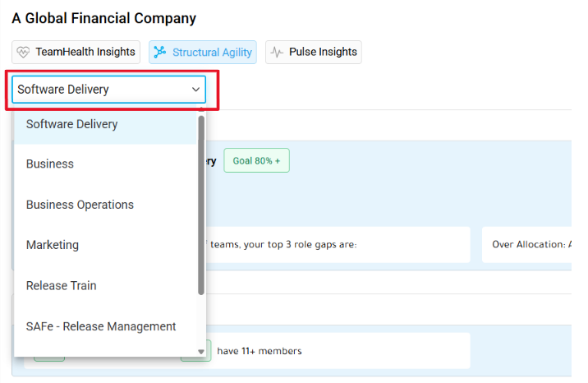Open the Pulse Insights tab
The height and width of the screenshot is (383, 588).
point(314,52)
